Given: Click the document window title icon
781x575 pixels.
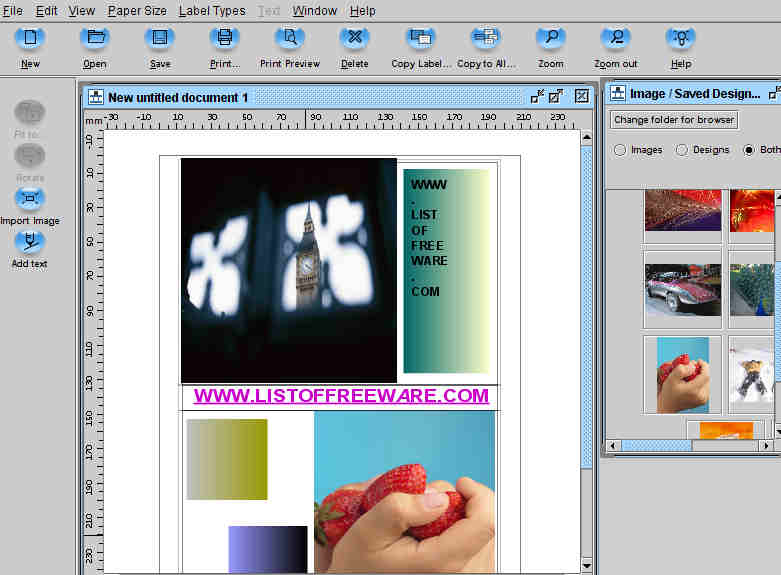Looking at the screenshot, I should 96,97.
